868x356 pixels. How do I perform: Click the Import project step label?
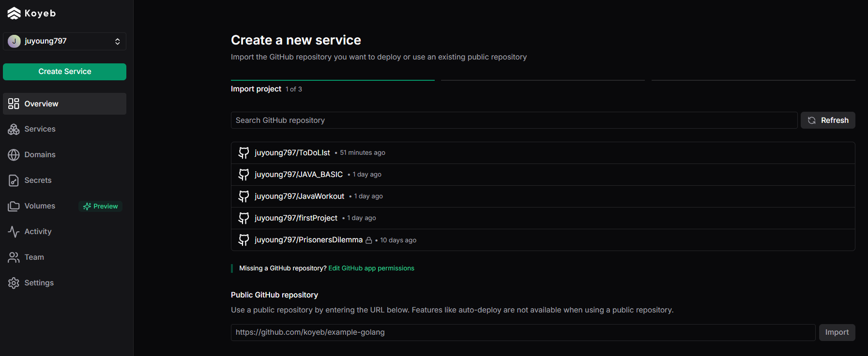click(x=256, y=89)
